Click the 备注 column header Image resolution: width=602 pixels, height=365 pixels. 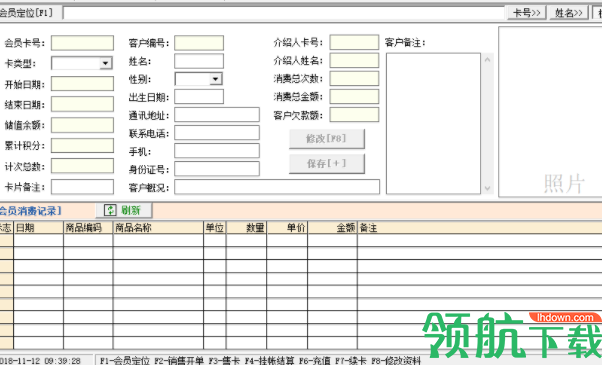point(480,228)
